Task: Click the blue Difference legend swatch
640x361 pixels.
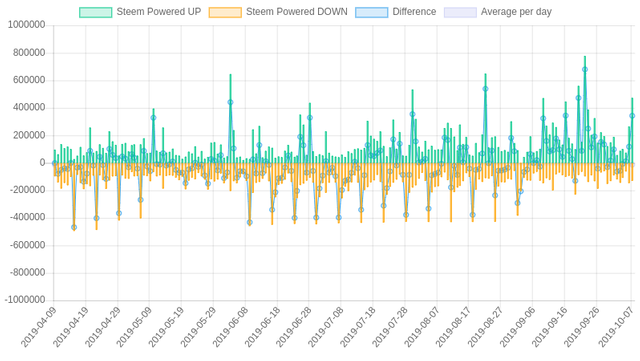Action: (371, 12)
